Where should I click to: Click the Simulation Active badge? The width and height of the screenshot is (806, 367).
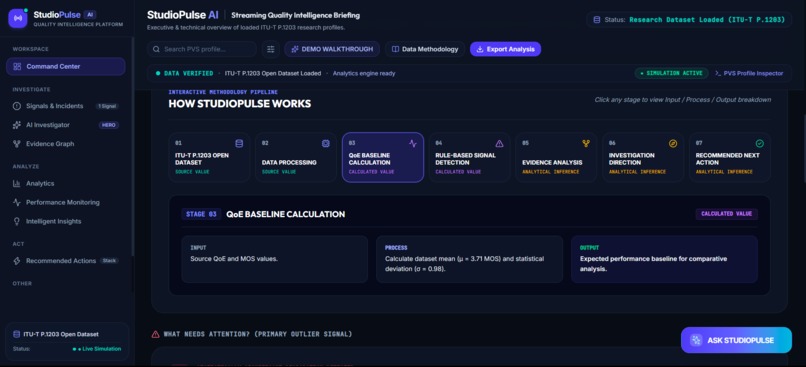(671, 74)
